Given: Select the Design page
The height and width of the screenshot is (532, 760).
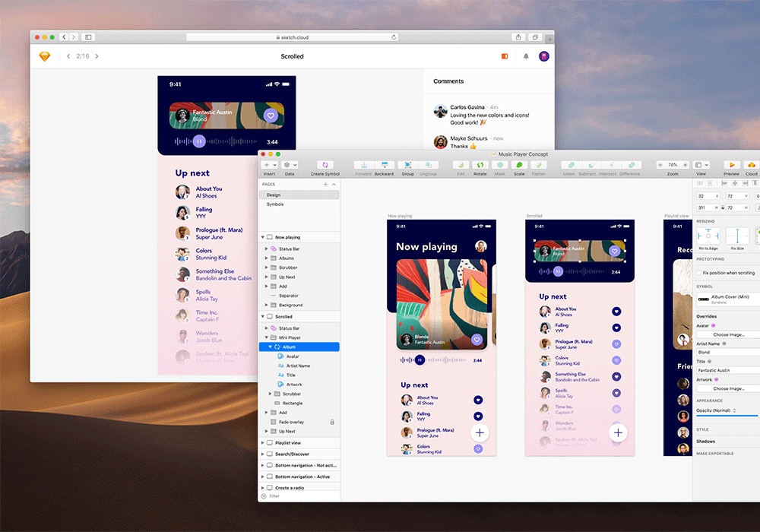Looking at the screenshot, I should pos(299,195).
